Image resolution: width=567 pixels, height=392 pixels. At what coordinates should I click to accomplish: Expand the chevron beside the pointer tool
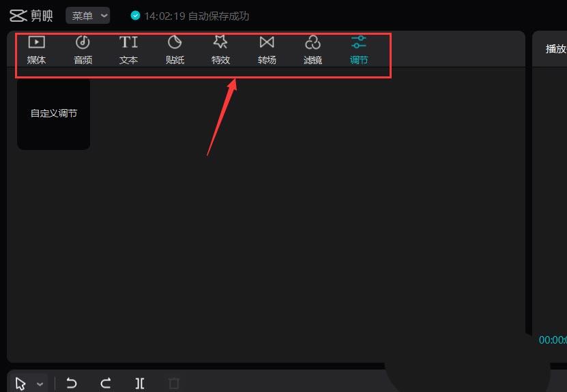[40, 384]
